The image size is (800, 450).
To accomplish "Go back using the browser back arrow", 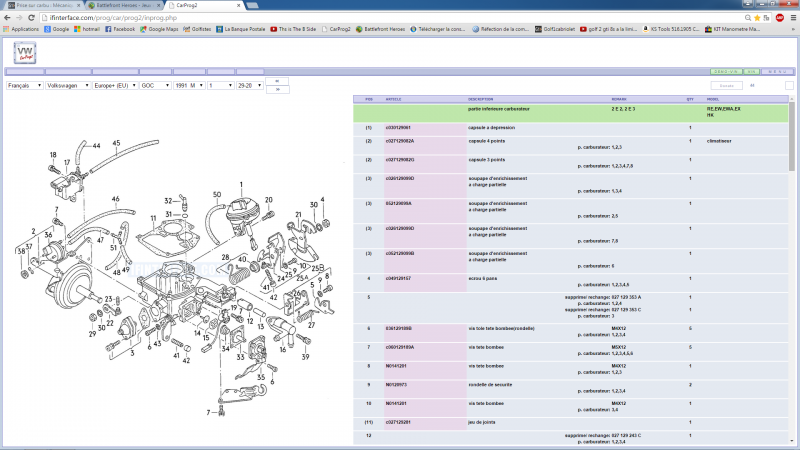I will coord(7,18).
